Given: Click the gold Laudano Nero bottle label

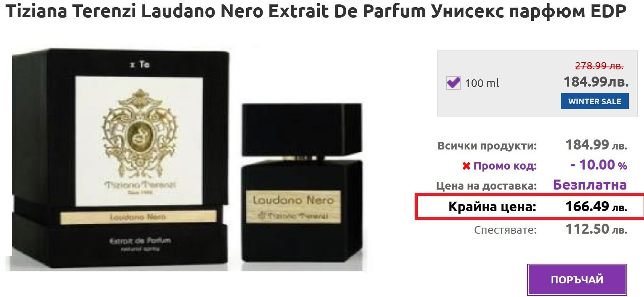Looking at the screenshot, I should (293, 207).
